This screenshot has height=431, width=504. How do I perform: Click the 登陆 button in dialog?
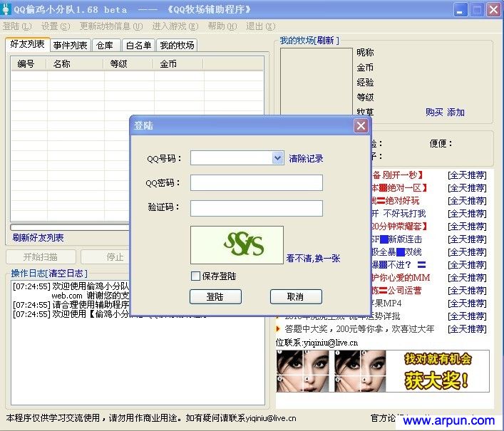(x=215, y=296)
